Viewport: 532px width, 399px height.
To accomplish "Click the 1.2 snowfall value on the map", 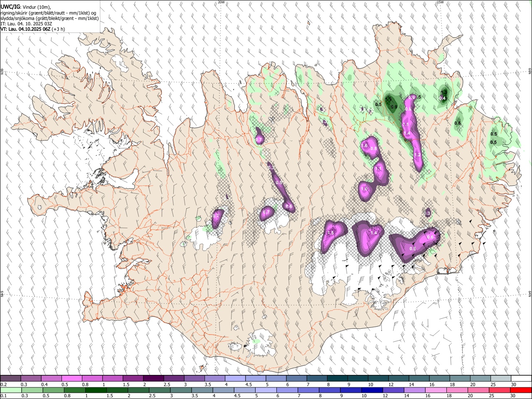I will 418,155.
